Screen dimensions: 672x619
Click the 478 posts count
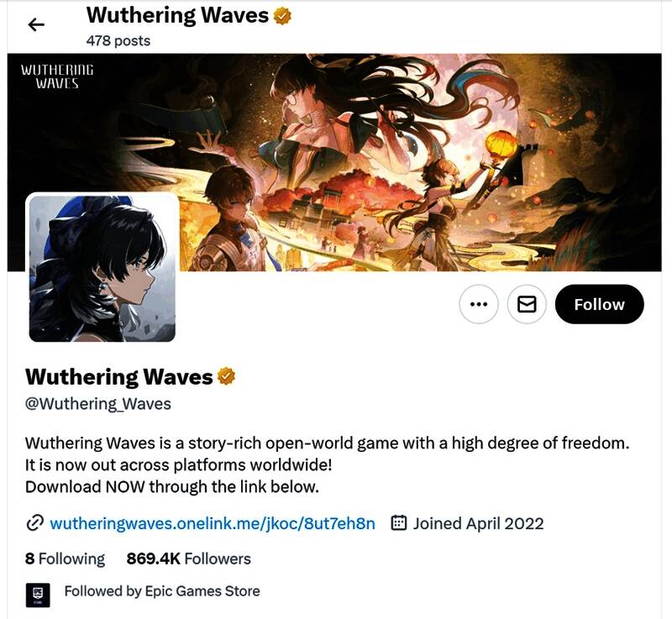click(x=118, y=40)
